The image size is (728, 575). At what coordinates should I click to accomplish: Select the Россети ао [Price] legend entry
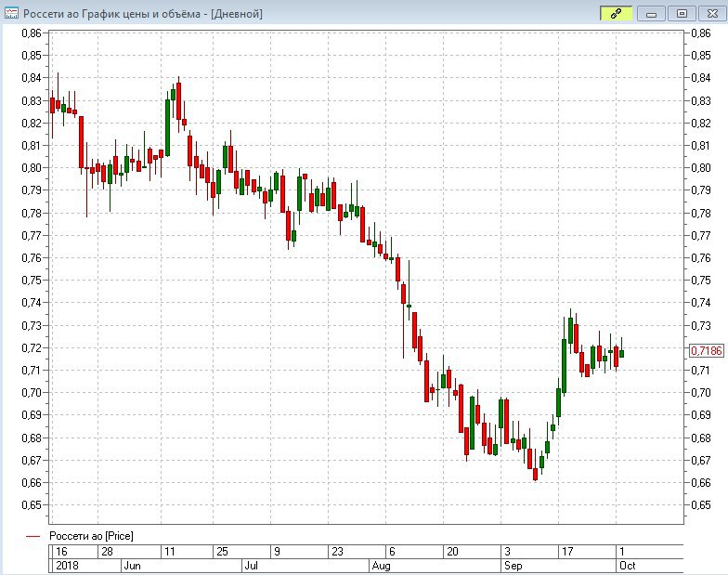[x=91, y=536]
